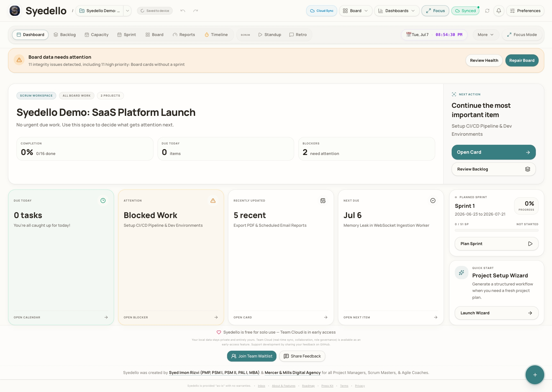This screenshot has height=392, width=552.
Task: Click the floating plus add button
Action: coord(535,375)
